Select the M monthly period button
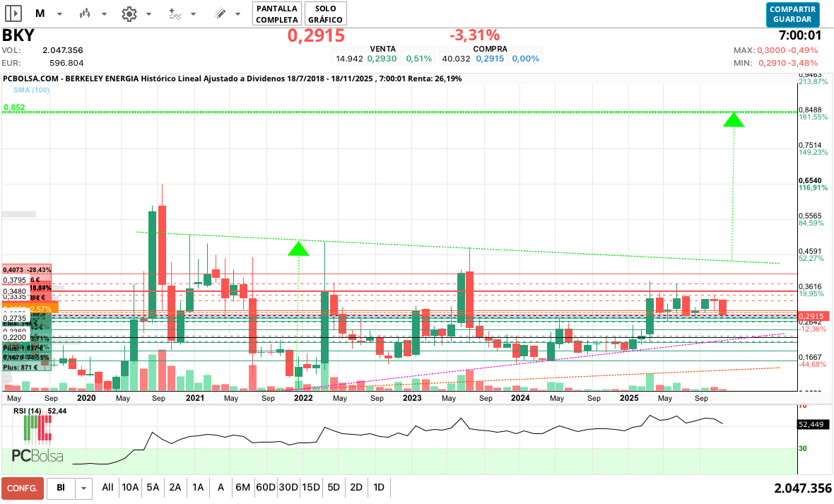 click(40, 13)
